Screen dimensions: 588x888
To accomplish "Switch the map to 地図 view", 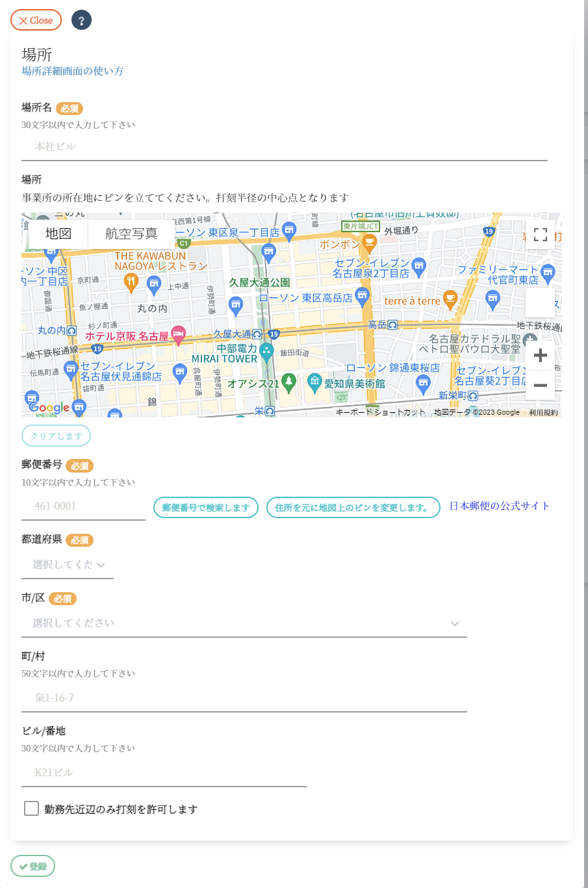I will pyautogui.click(x=58, y=233).
